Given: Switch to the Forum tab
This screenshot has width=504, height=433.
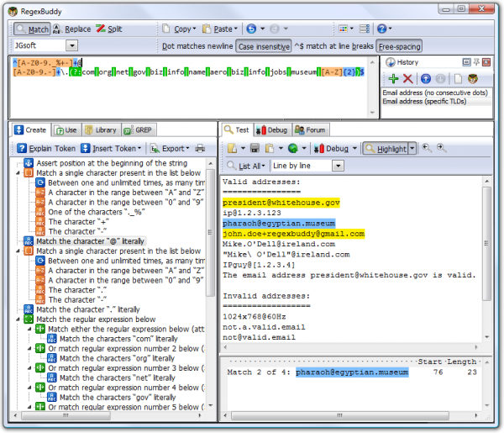Looking at the screenshot, I should (311, 130).
